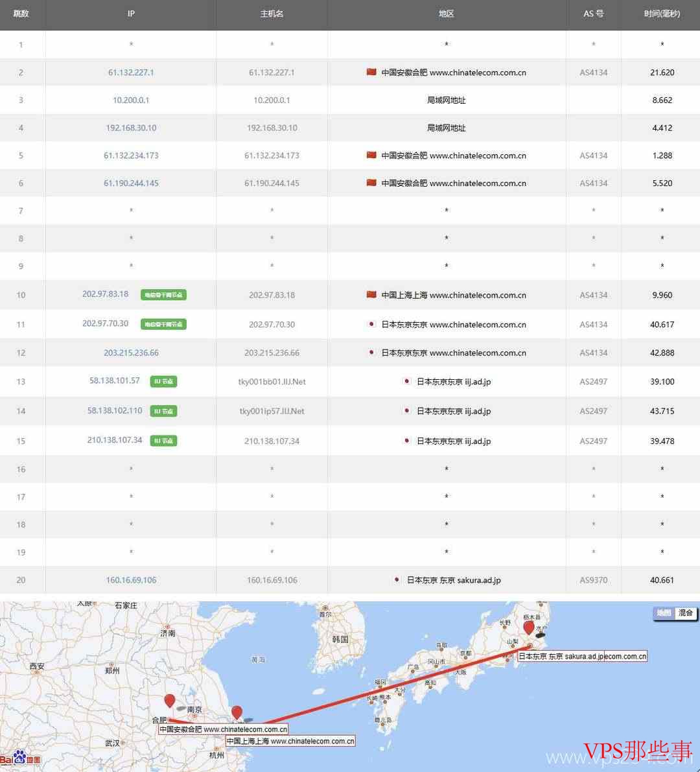Viewport: 700px width, 772px height.
Task: Click the red map marker over Tokyo
Action: [529, 627]
